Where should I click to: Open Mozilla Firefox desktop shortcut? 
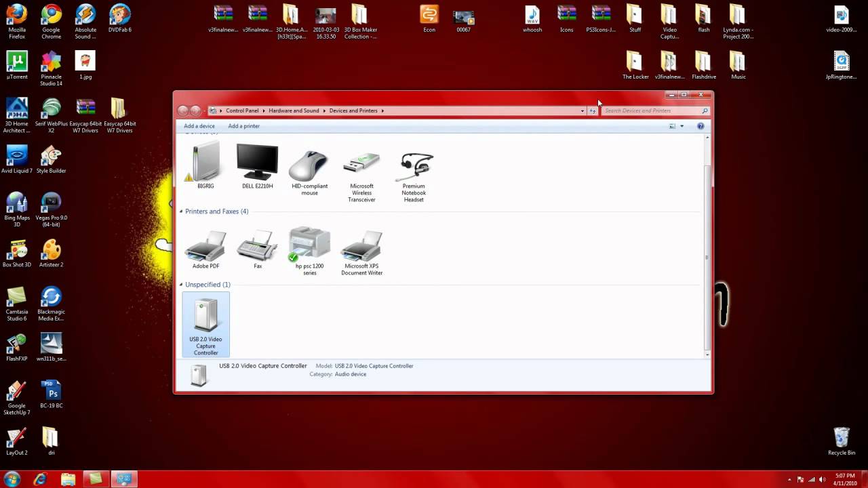point(17,22)
